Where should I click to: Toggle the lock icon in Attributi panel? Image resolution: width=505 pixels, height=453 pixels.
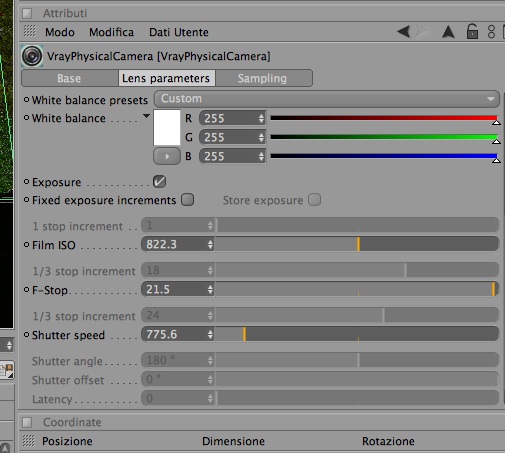click(x=472, y=32)
